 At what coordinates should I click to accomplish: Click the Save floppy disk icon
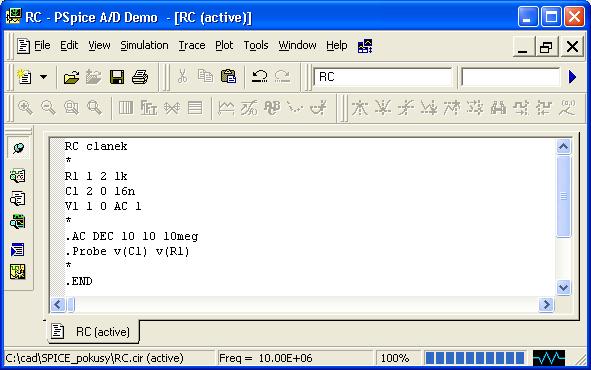tap(117, 77)
